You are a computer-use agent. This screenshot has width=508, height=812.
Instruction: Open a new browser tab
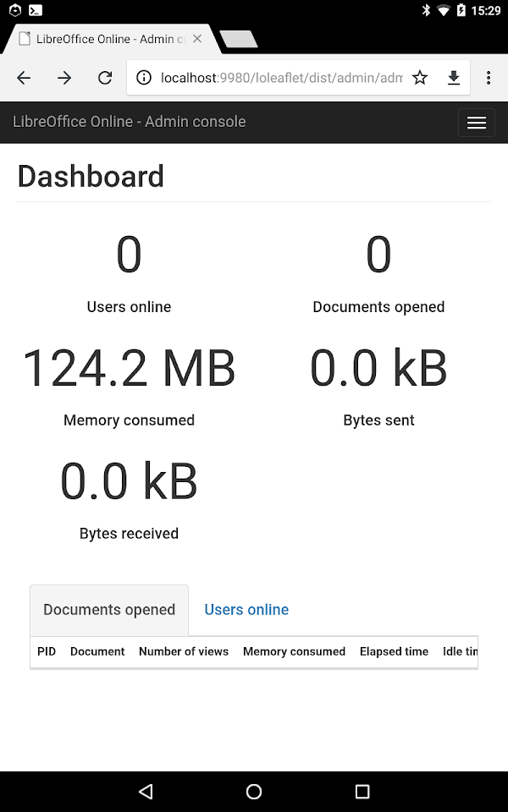239,40
